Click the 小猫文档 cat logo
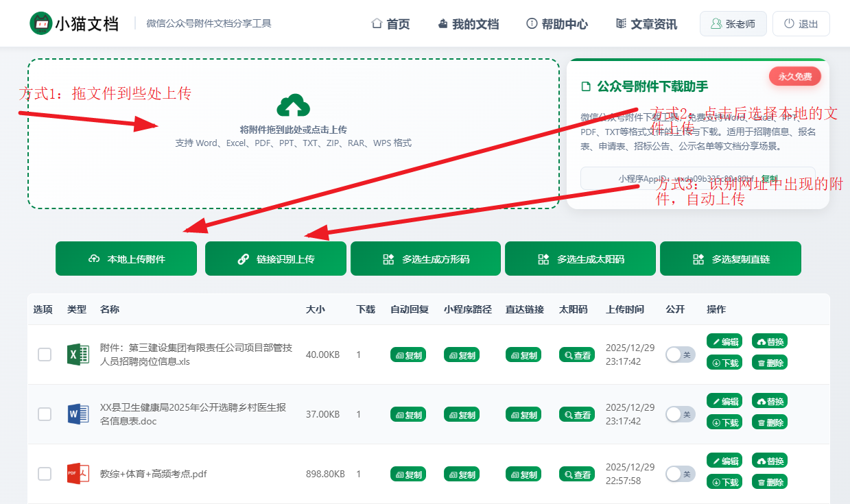Image resolution: width=850 pixels, height=504 pixels. [x=41, y=23]
